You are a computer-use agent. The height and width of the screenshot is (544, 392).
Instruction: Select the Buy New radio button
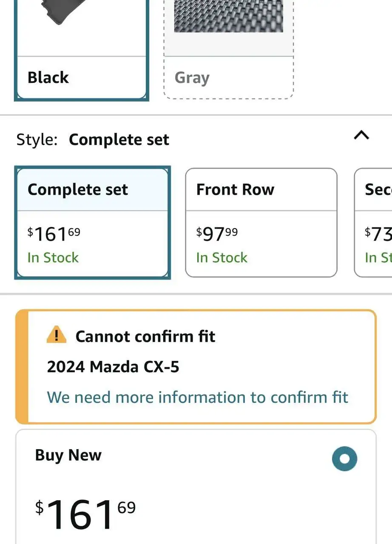pos(344,459)
